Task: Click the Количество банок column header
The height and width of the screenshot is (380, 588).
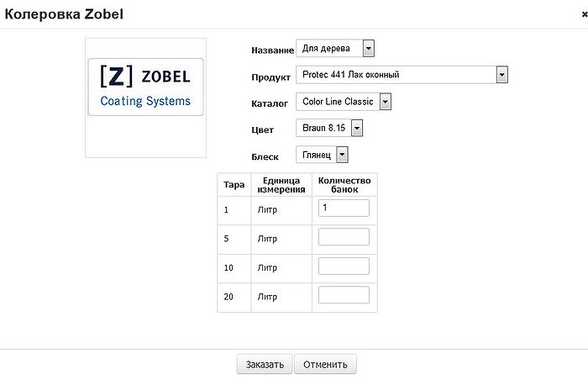Action: click(x=344, y=184)
